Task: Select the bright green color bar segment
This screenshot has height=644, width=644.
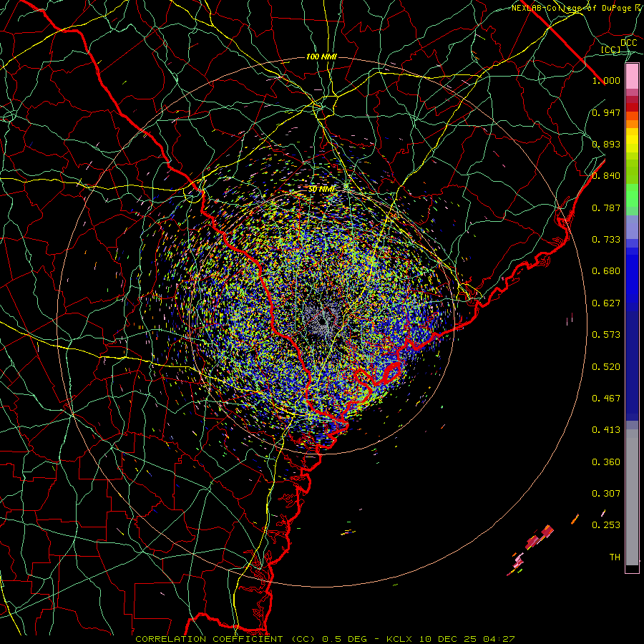Action: click(x=632, y=195)
